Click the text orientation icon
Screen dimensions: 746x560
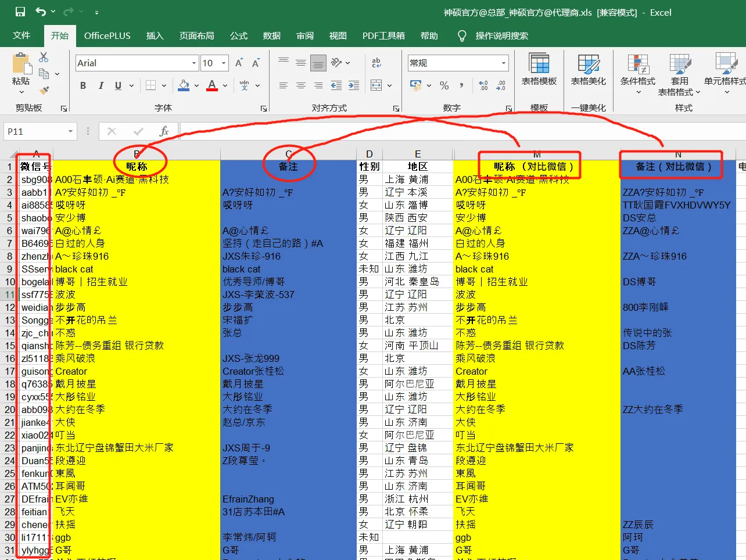click(336, 62)
